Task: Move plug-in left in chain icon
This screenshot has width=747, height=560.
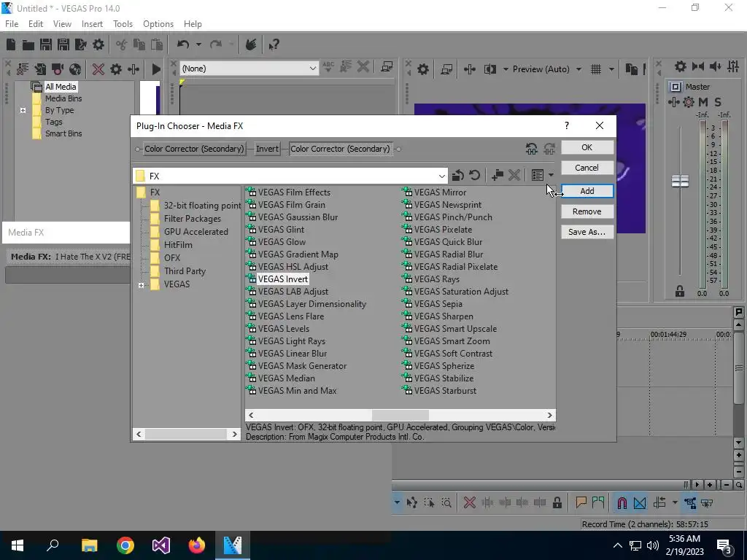Action: point(532,149)
